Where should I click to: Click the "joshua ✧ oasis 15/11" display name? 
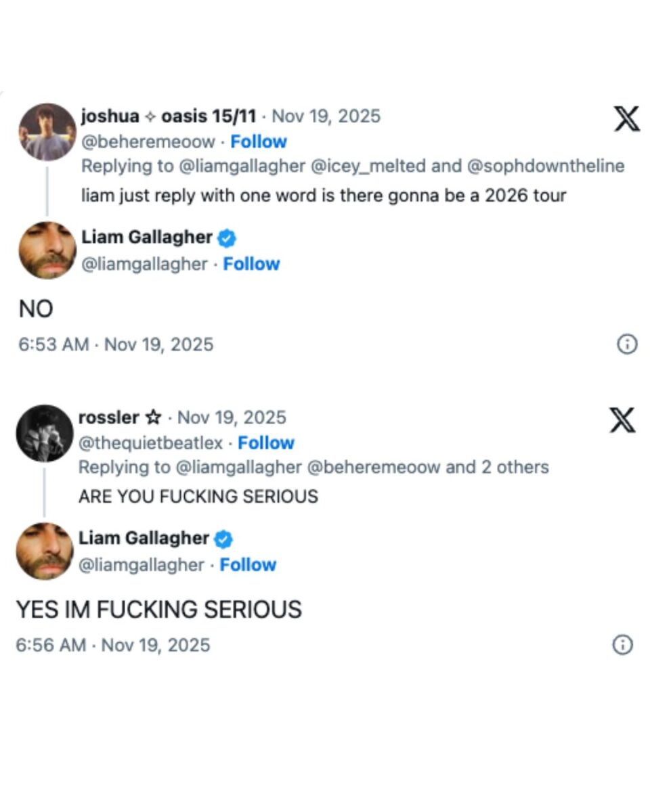coord(169,116)
